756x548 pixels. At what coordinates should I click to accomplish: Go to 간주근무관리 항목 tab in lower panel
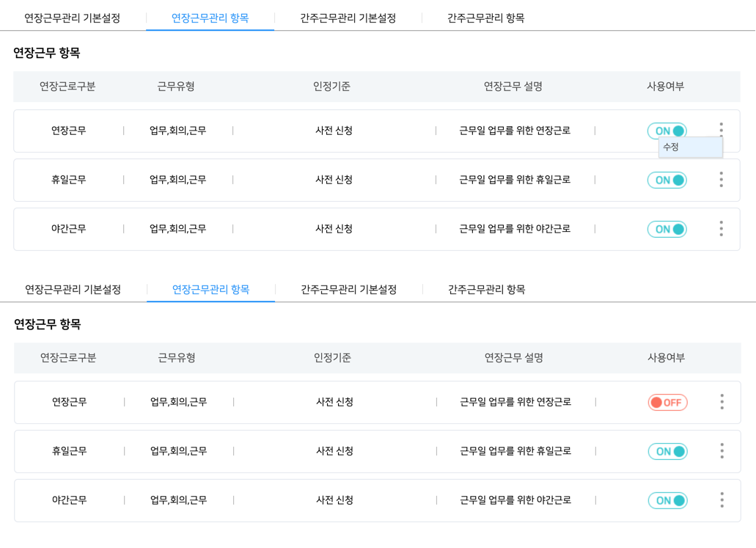coord(486,290)
